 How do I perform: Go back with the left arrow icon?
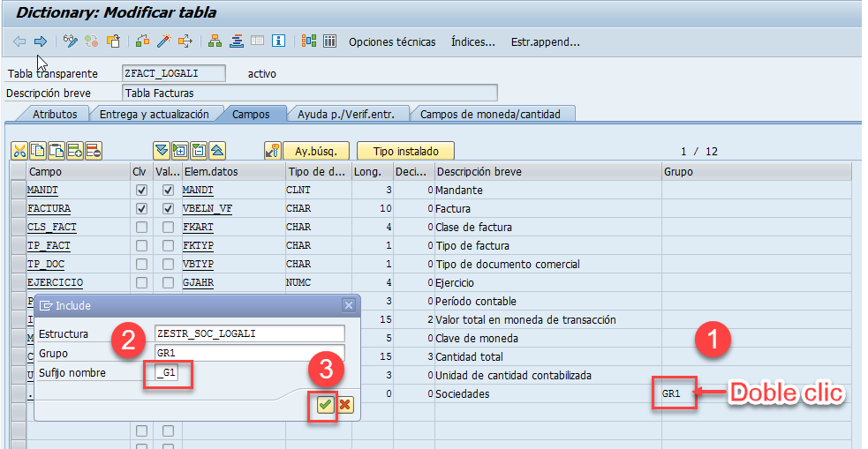point(19,41)
